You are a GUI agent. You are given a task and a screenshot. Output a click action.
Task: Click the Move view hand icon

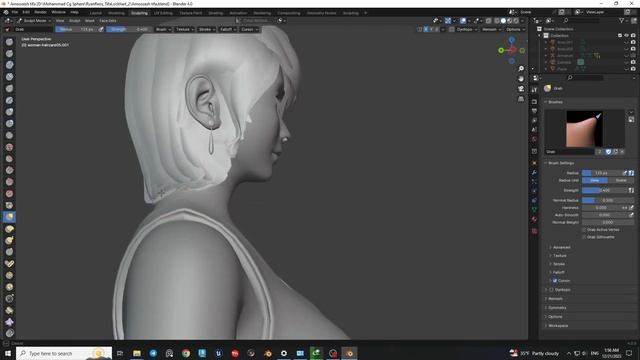[x=521, y=78]
